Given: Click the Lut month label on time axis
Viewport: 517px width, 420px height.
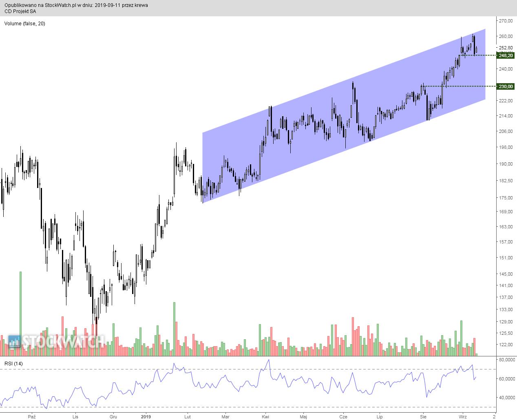Looking at the screenshot, I should [188, 416].
